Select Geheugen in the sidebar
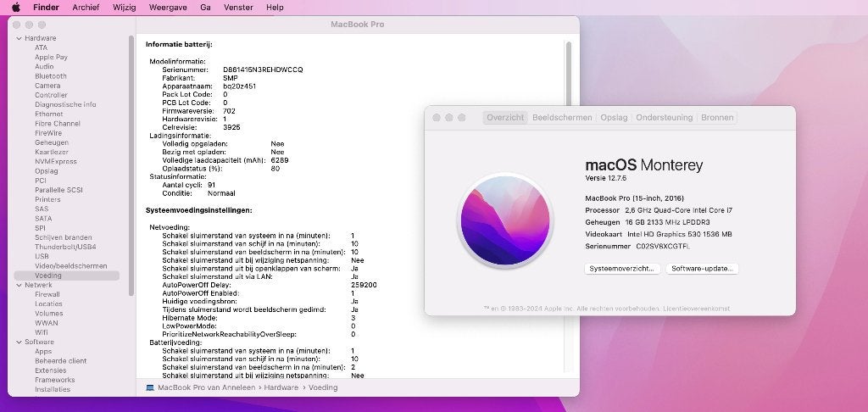This screenshot has width=868, height=412. tap(52, 143)
